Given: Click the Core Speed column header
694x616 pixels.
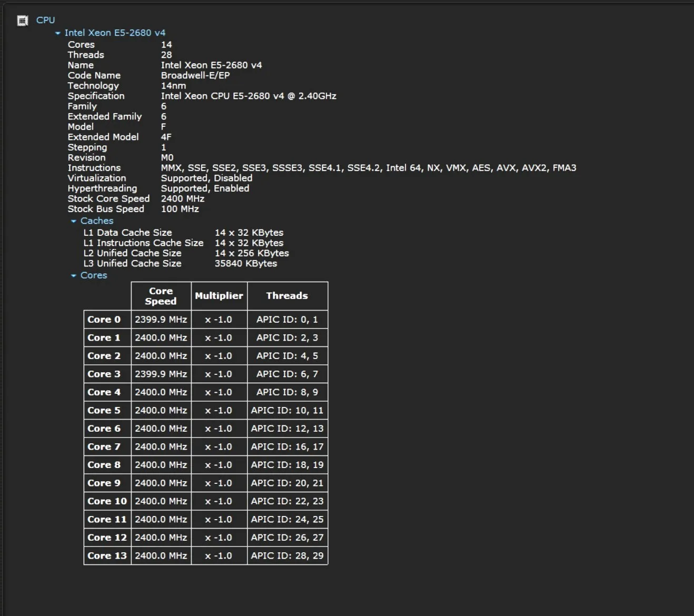Looking at the screenshot, I should click(161, 296).
